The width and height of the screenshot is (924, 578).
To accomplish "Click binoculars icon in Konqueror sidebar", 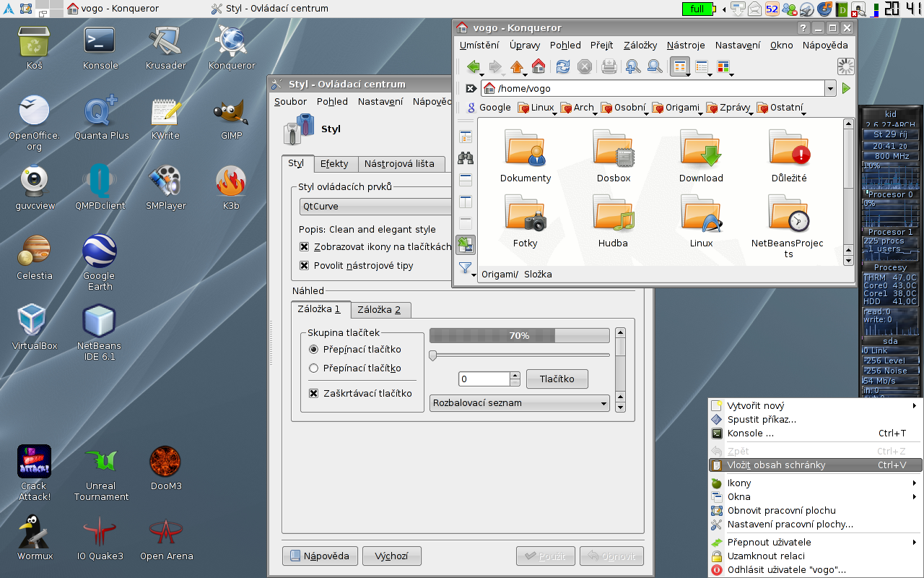I will tap(466, 158).
